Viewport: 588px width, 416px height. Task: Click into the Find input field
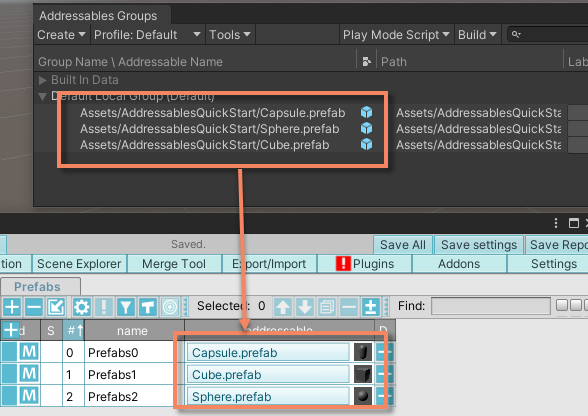(x=490, y=306)
